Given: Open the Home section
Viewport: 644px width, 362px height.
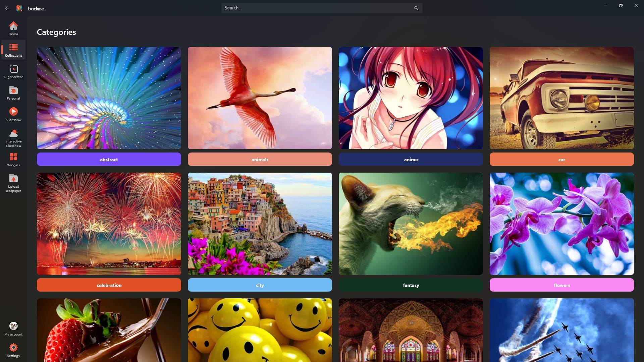Looking at the screenshot, I should 13,28.
